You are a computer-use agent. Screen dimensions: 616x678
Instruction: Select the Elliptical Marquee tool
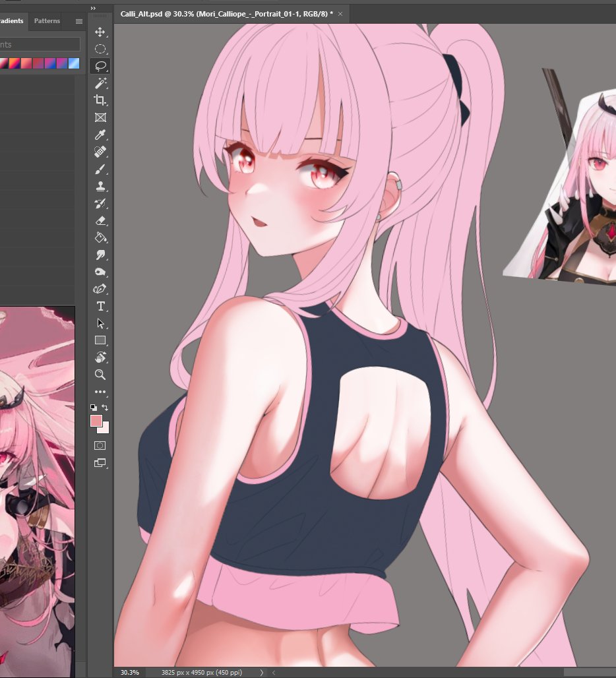100,49
